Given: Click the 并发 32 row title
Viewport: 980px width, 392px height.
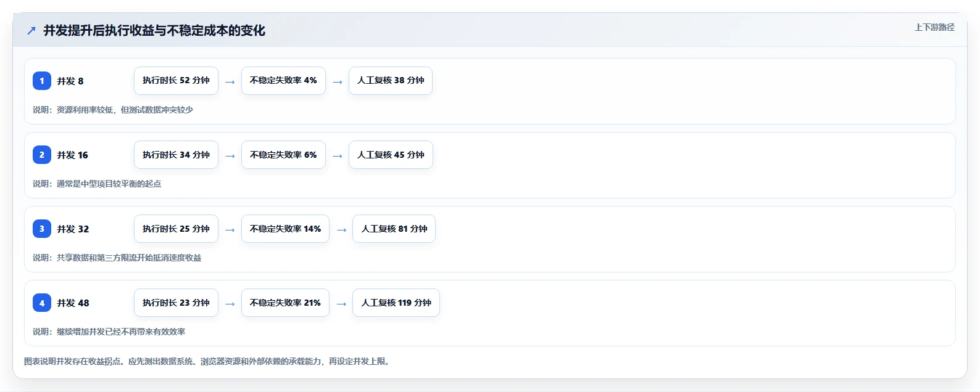Looking at the screenshot, I should [73, 229].
